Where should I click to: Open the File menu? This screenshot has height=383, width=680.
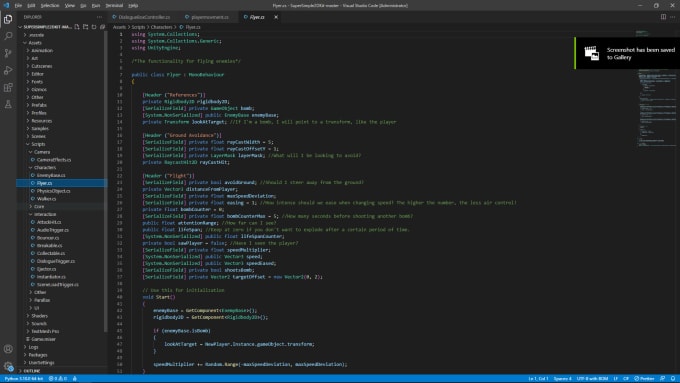tap(18, 5)
